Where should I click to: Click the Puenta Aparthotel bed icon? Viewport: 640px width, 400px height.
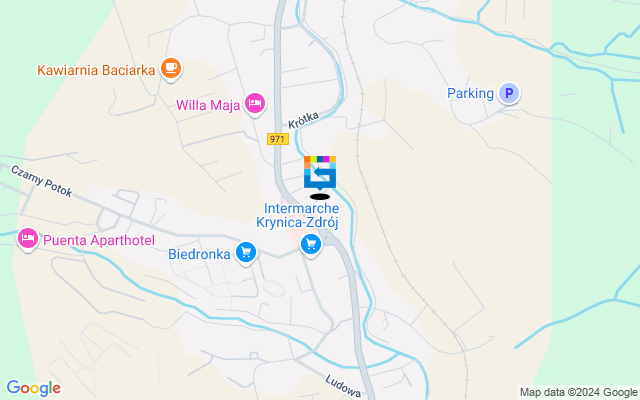pos(28,238)
